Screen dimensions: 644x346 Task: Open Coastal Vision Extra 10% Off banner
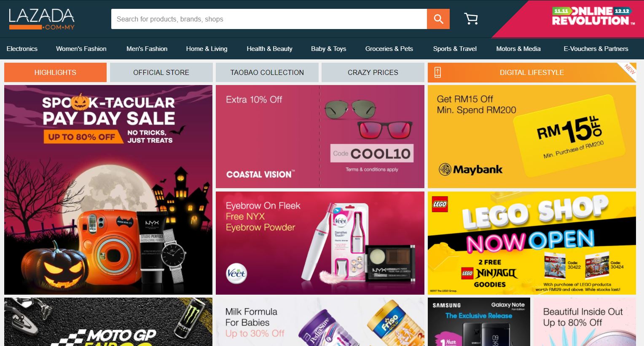[x=320, y=136]
